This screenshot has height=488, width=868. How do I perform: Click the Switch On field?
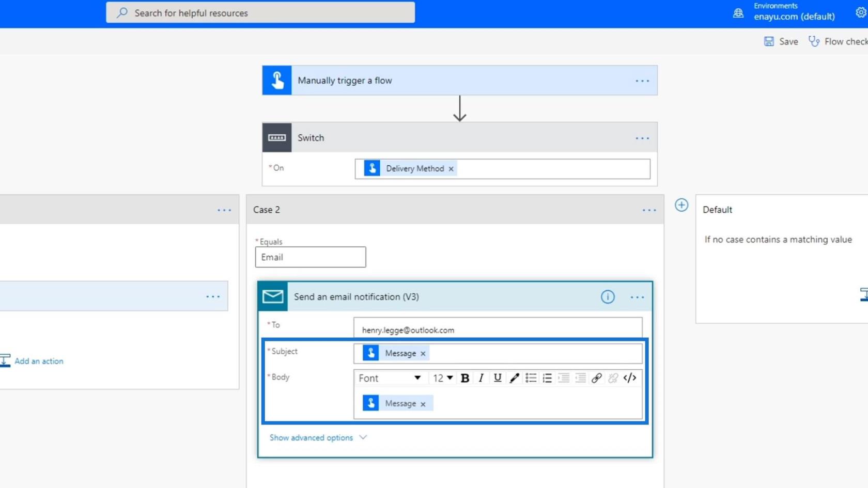[503, 169]
